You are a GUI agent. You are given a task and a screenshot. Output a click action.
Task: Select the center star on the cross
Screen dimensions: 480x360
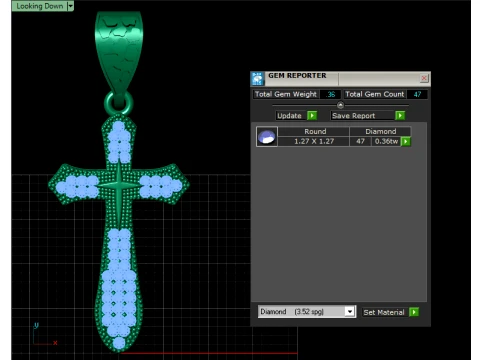(119, 185)
